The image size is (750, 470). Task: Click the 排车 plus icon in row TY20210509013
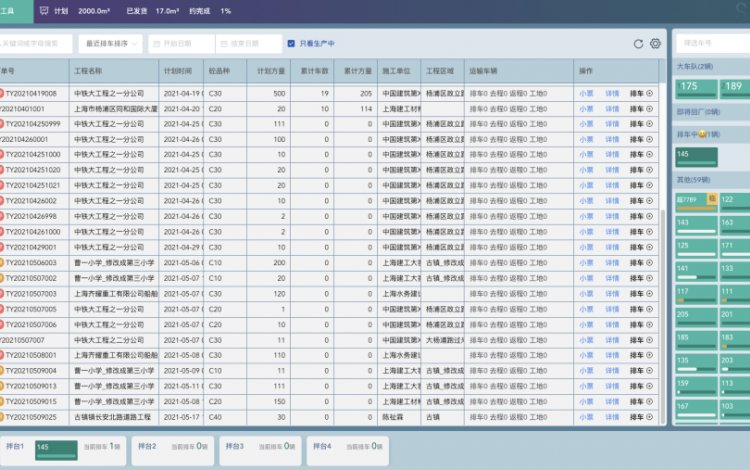(x=650, y=386)
